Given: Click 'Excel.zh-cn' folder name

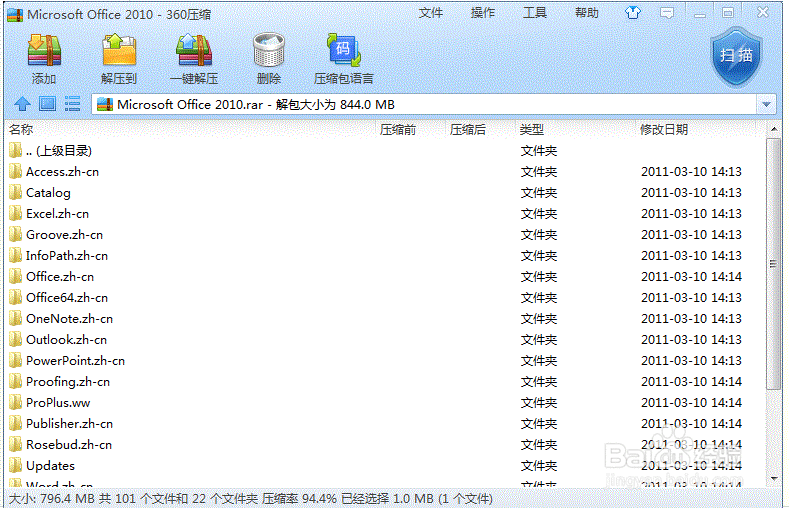Looking at the screenshot, I should click(x=57, y=214).
